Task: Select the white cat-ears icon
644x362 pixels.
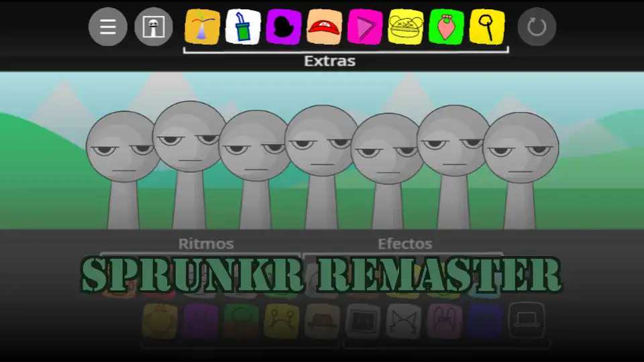Action: (404, 321)
